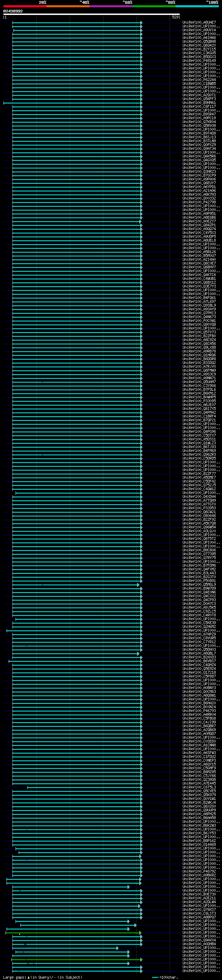Select hit UniRef100_B6DDR8
Image resolution: width=222 pixels, height=980 pixels.
coord(199,359)
